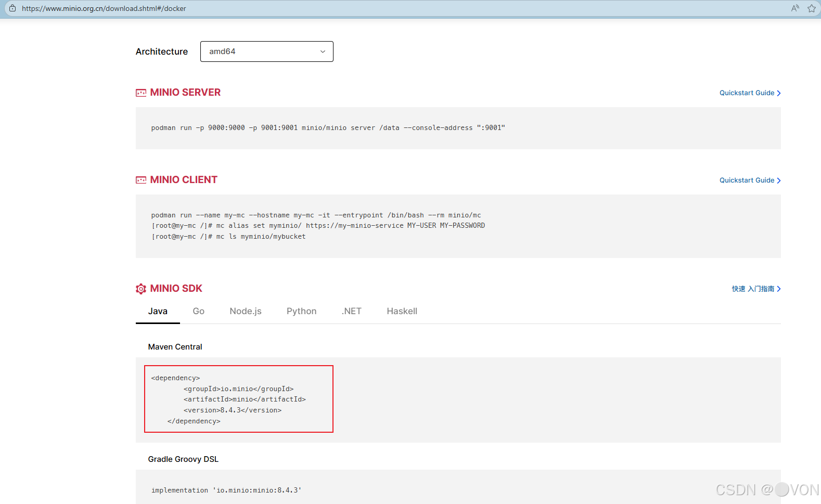This screenshot has width=821, height=504.
Task: Switch to the Go SDK tab
Action: pos(199,311)
